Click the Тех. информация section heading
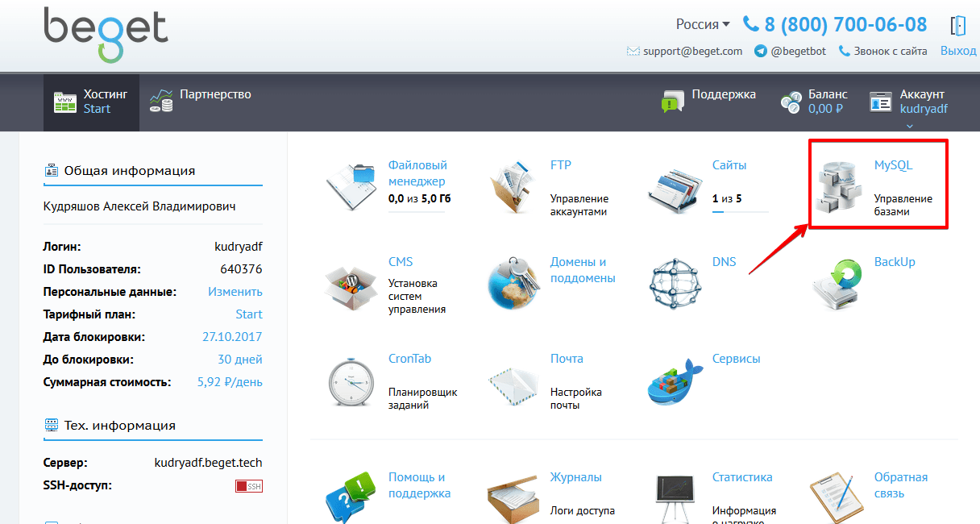This screenshot has height=524, width=980. coord(119,425)
